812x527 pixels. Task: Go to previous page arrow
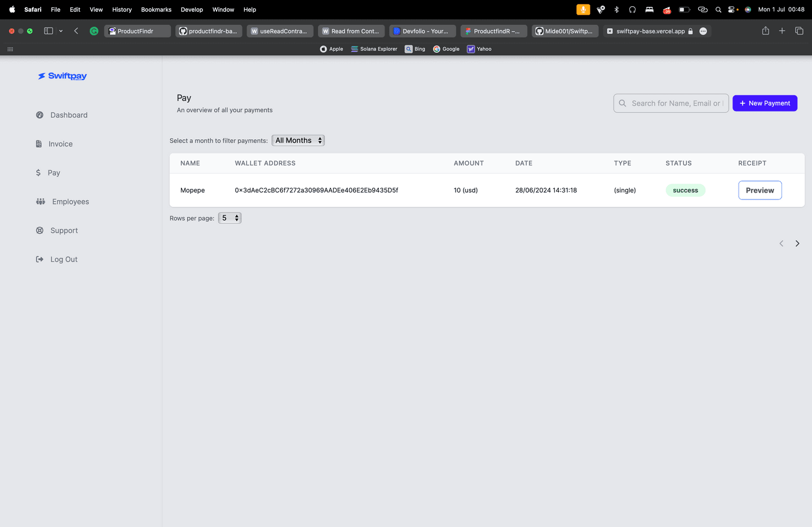[782, 243]
